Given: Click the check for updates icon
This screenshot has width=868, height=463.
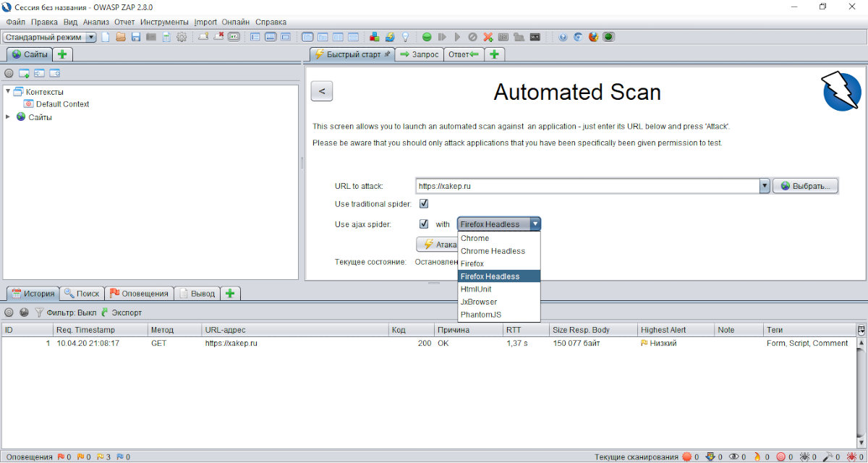Looking at the screenshot, I should [x=390, y=37].
